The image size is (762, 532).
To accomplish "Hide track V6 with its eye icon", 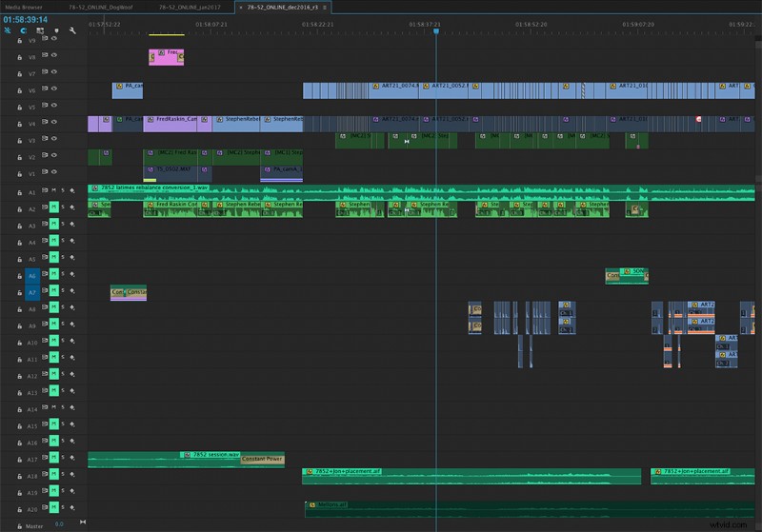I will tap(54, 89).
